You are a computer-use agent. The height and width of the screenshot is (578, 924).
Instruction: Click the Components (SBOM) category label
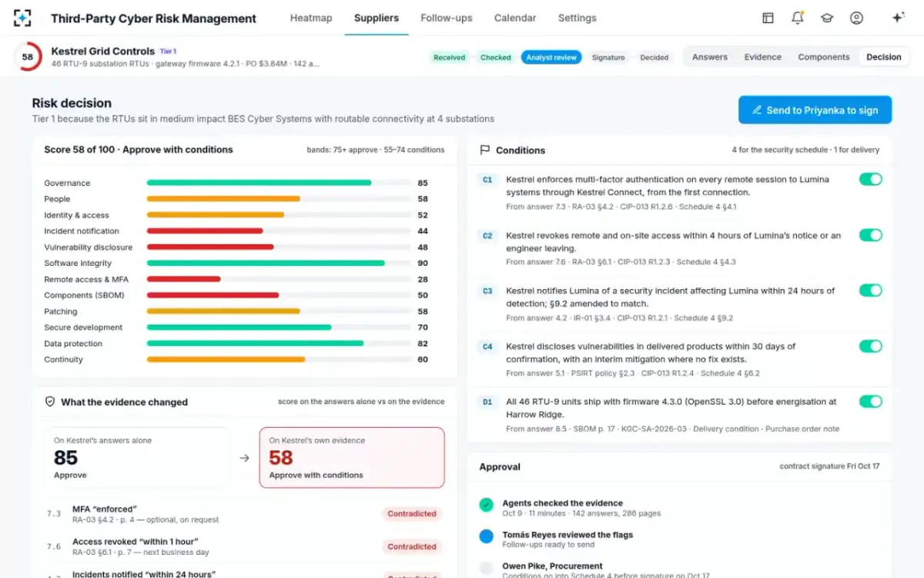click(84, 295)
